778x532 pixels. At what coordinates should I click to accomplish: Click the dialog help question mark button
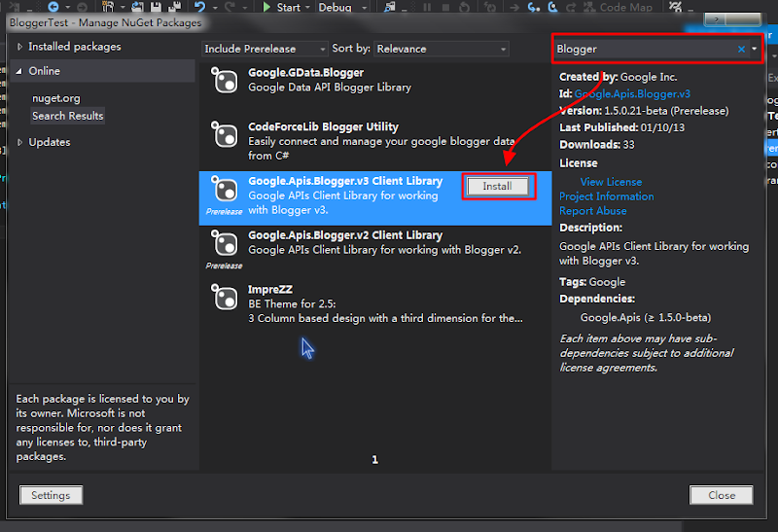click(x=716, y=19)
